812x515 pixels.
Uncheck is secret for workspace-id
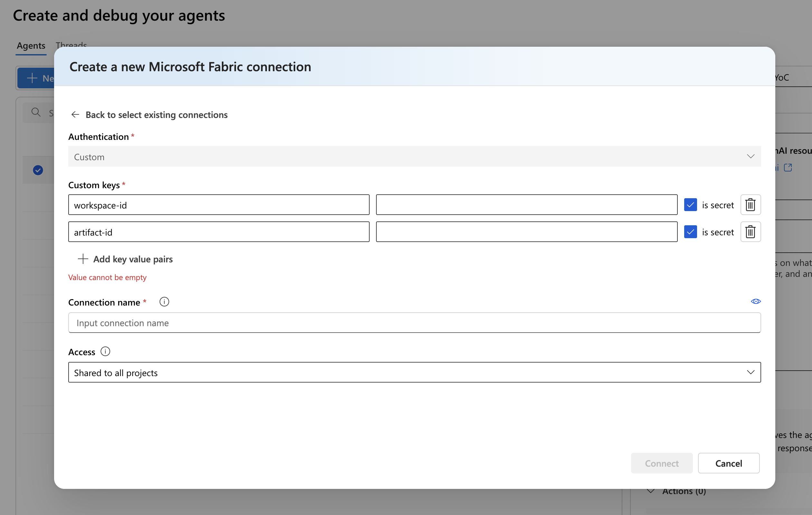click(x=690, y=205)
